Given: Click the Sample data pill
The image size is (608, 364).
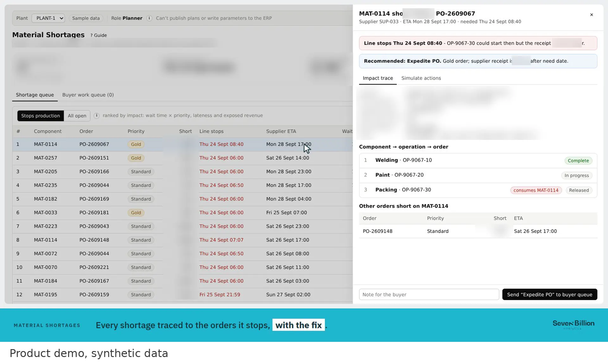Looking at the screenshot, I should [x=86, y=18].
